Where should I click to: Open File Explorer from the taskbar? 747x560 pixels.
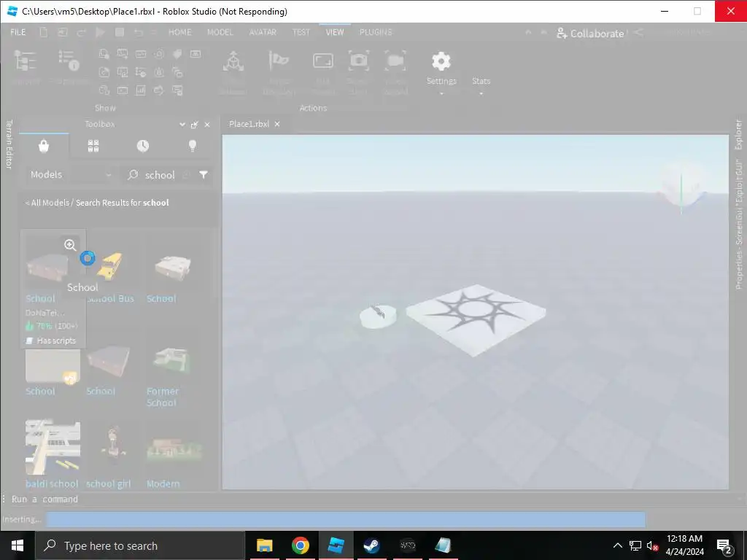[x=264, y=545]
